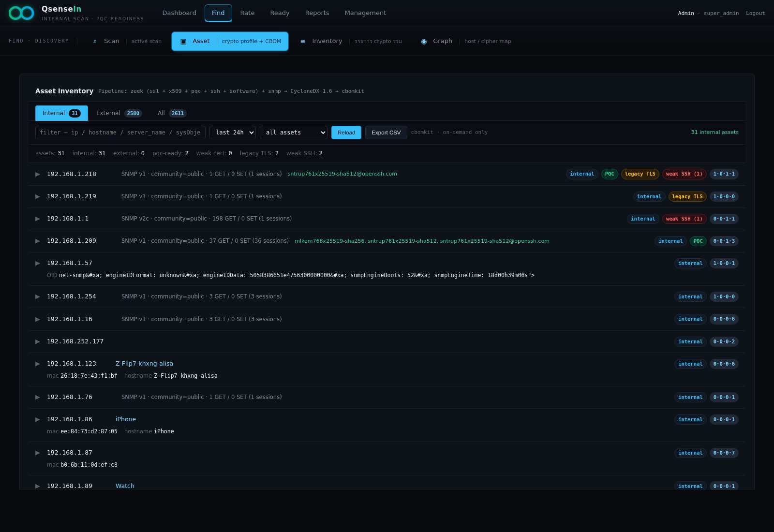Open the Dashboard menu

(179, 13)
